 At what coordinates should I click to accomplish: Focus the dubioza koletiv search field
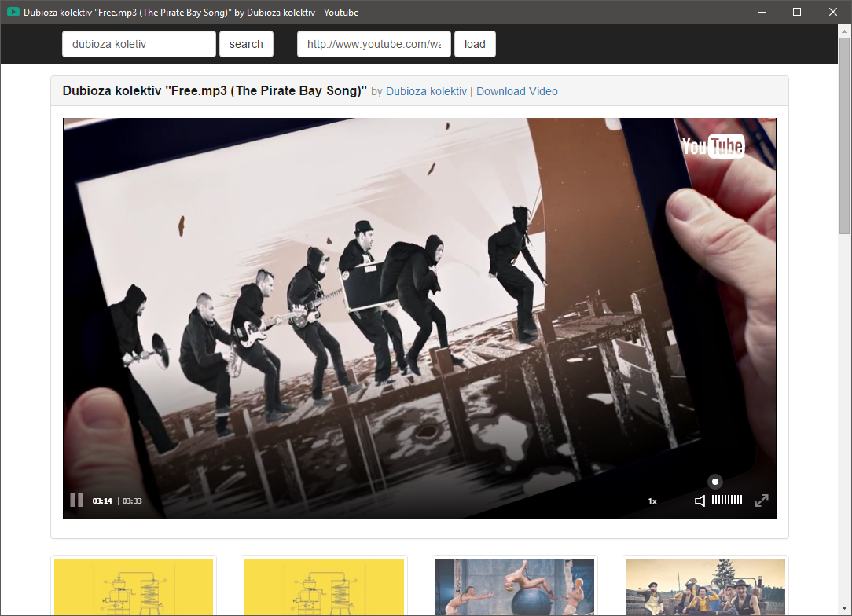tap(139, 44)
